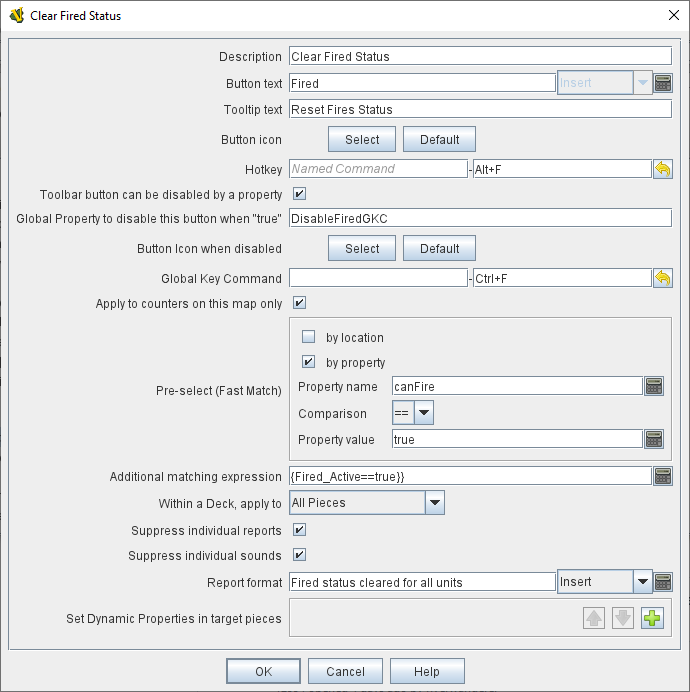Click Select for Button icon
Viewport: 690px width, 692px height.
(362, 139)
